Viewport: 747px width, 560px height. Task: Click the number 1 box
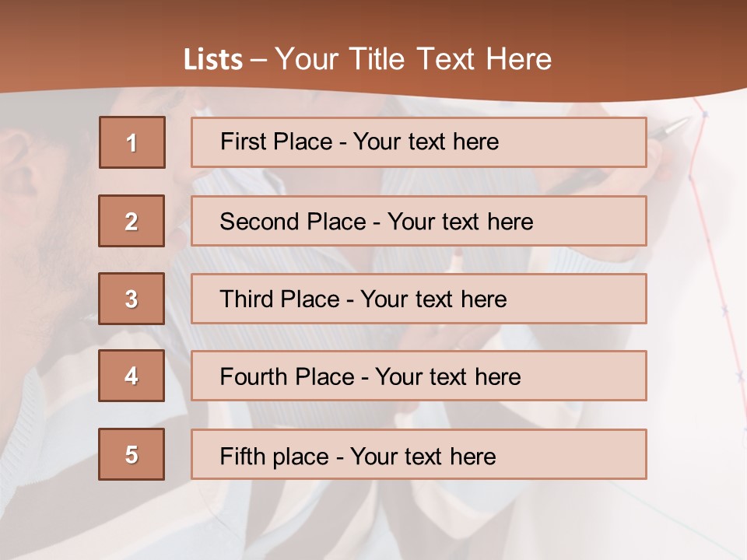pyautogui.click(x=132, y=142)
